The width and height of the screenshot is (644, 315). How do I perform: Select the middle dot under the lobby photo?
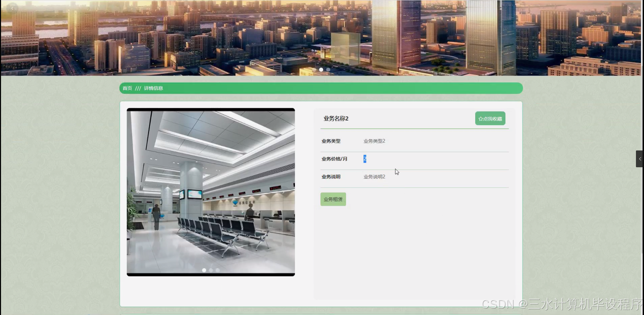tap(211, 270)
